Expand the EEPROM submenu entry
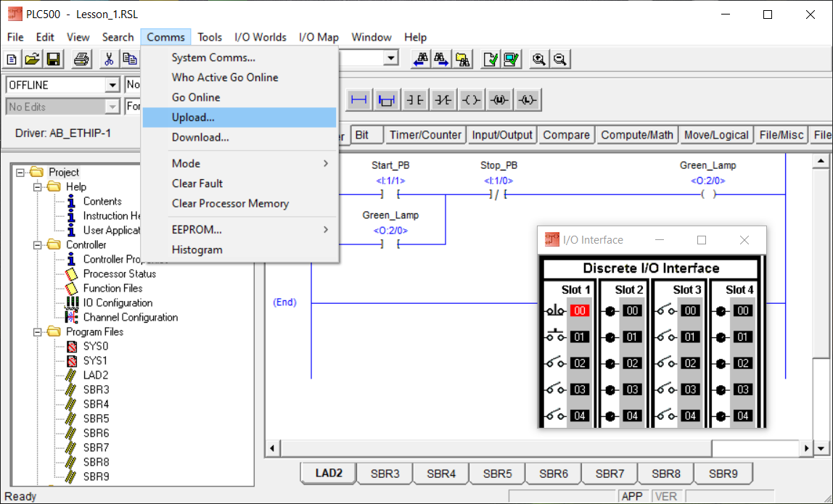 tap(239, 229)
